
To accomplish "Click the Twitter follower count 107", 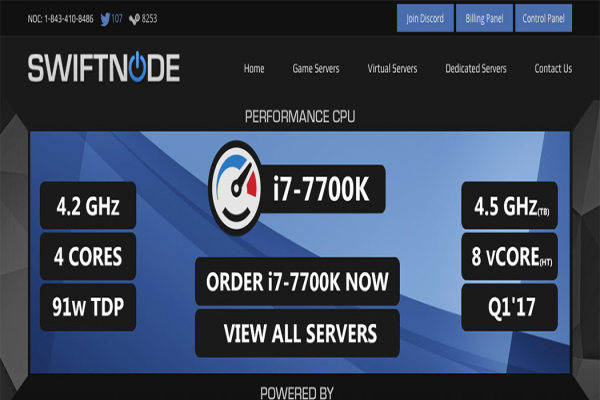I will click(117, 18).
